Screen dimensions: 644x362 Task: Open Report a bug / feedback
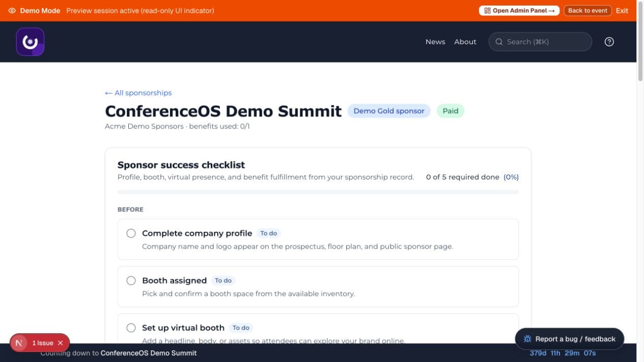[x=570, y=339]
